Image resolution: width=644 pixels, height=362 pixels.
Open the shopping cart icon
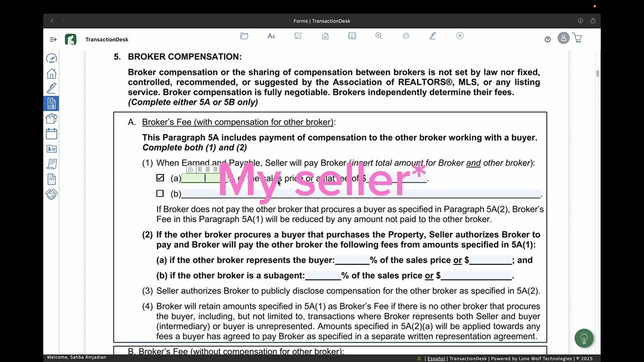(577, 38)
